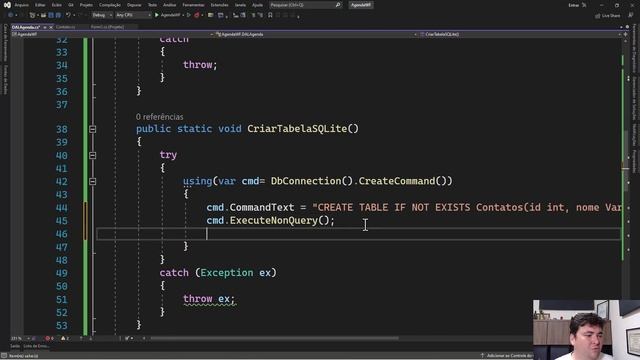The width and height of the screenshot is (640, 360).
Task: Click the errors count indicator
Action: (49, 338)
